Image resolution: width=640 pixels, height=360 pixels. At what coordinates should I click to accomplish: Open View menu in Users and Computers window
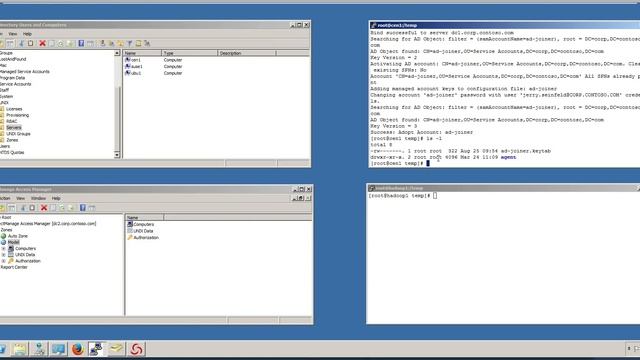(x=13, y=34)
